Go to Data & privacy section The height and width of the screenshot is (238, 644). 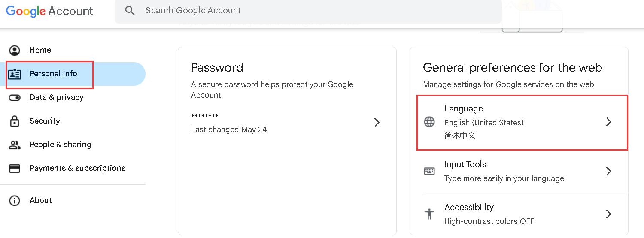[x=57, y=97]
